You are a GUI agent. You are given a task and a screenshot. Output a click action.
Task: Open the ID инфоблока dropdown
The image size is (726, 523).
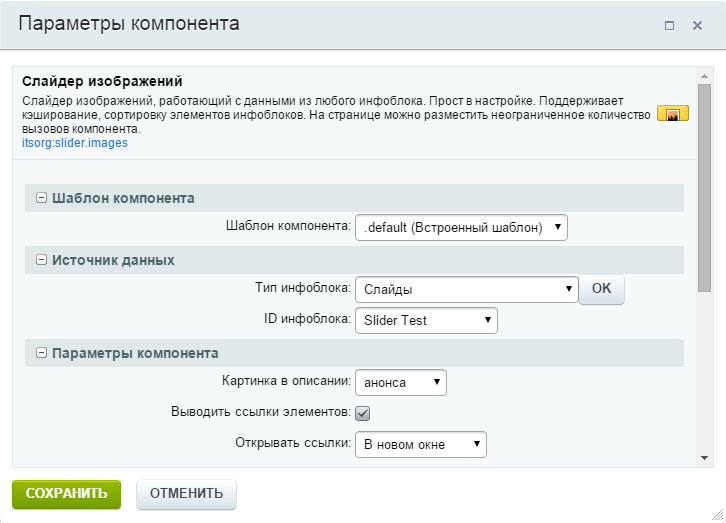pyautogui.click(x=426, y=320)
